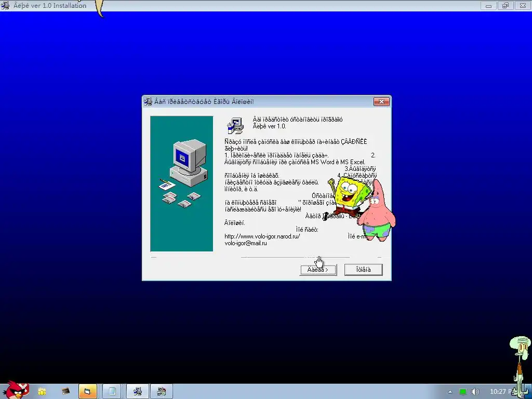Open the notepad document taskbar button

112,392
